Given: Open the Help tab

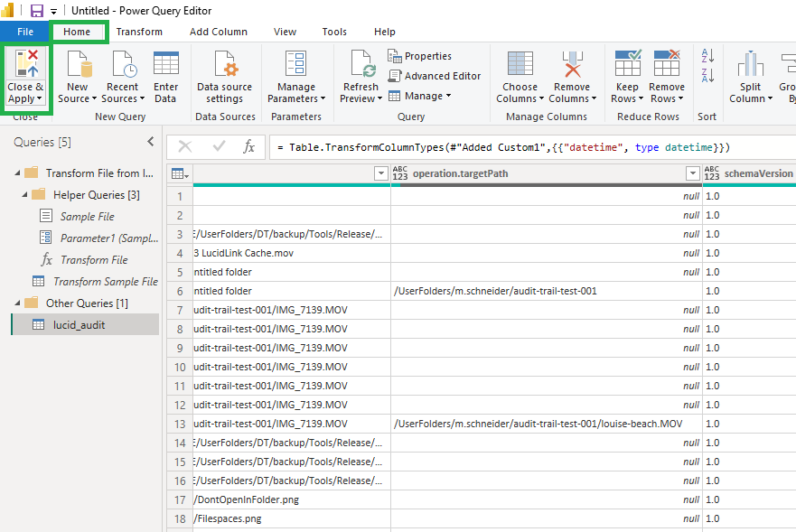Looking at the screenshot, I should pos(384,32).
